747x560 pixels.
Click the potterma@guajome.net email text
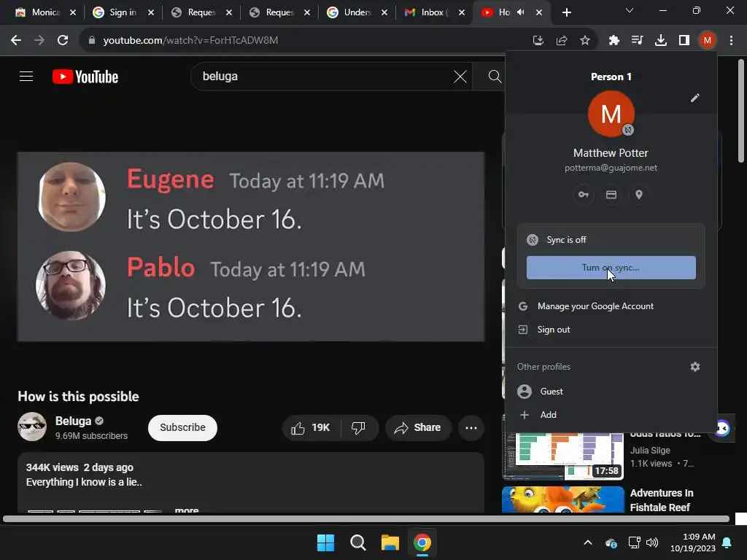tap(611, 168)
